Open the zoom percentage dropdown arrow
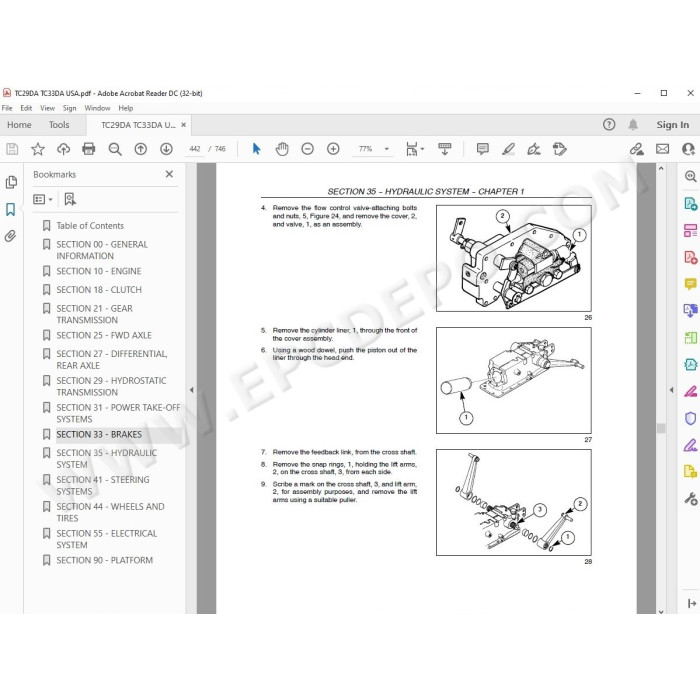Image resolution: width=700 pixels, height=700 pixels. [387, 149]
